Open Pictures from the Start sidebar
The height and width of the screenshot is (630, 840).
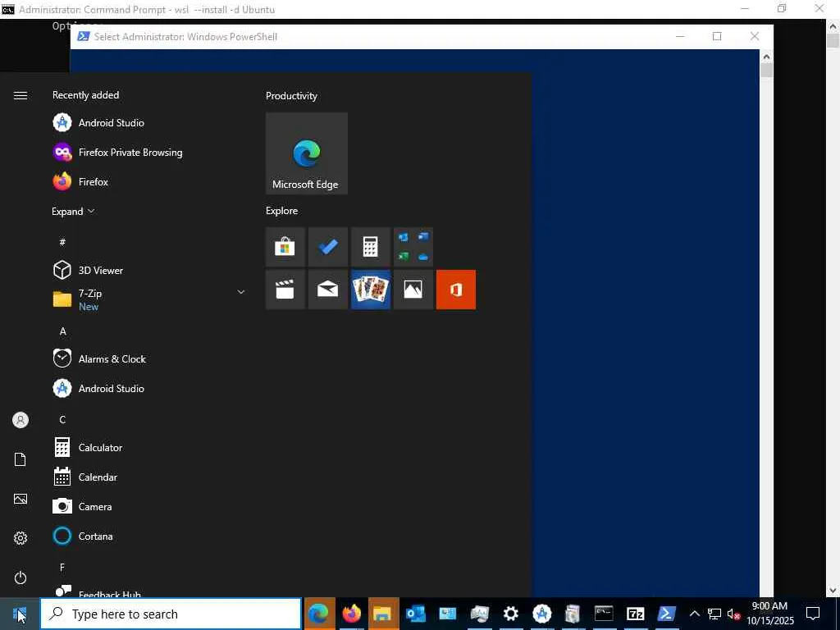[21, 499]
